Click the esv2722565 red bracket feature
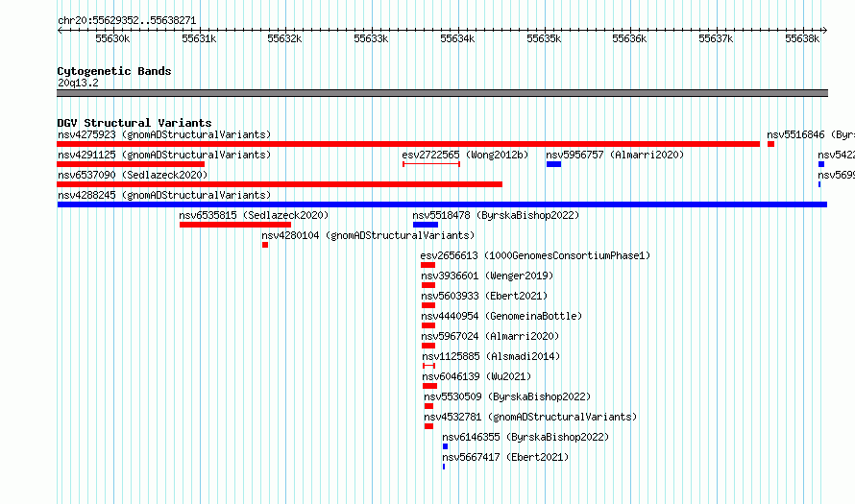The width and height of the screenshot is (855, 504). pos(431,164)
